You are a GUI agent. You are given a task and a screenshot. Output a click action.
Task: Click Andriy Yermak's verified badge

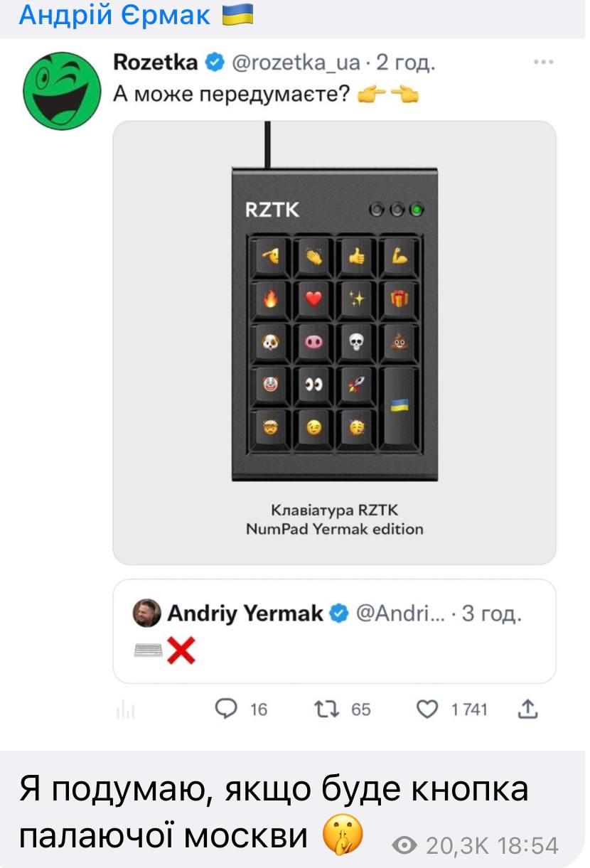point(340,614)
